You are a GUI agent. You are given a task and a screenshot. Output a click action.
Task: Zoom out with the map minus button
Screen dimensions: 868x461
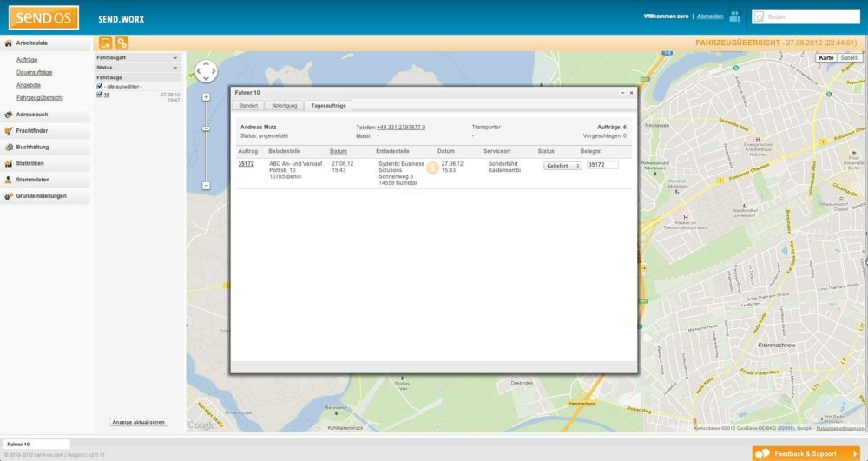(x=206, y=185)
